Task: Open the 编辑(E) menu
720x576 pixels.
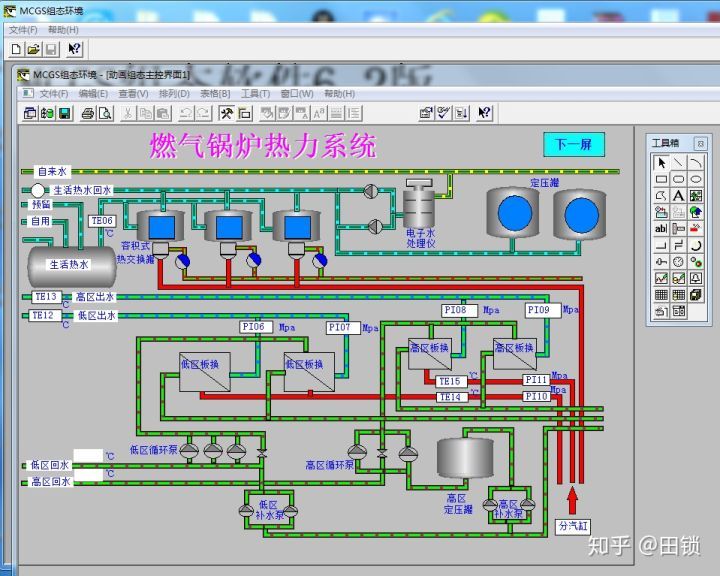Action: [93, 94]
